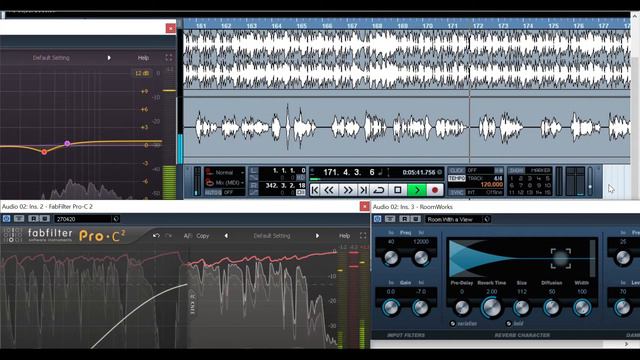Screen dimensions: 640x360
Task: Open Pro-C 2 preset name field 270420
Action: (x=83, y=219)
